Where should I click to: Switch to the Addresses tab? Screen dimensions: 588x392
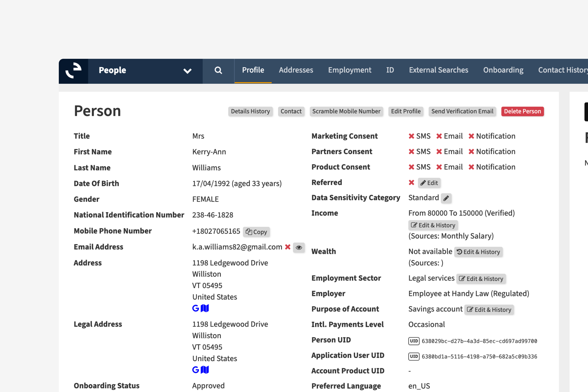click(296, 70)
